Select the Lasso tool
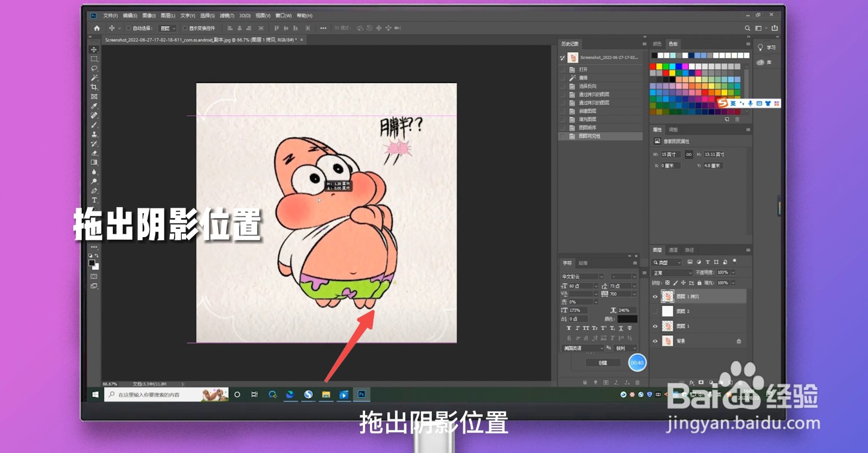Screen dimensions: 868x453 coord(94,68)
